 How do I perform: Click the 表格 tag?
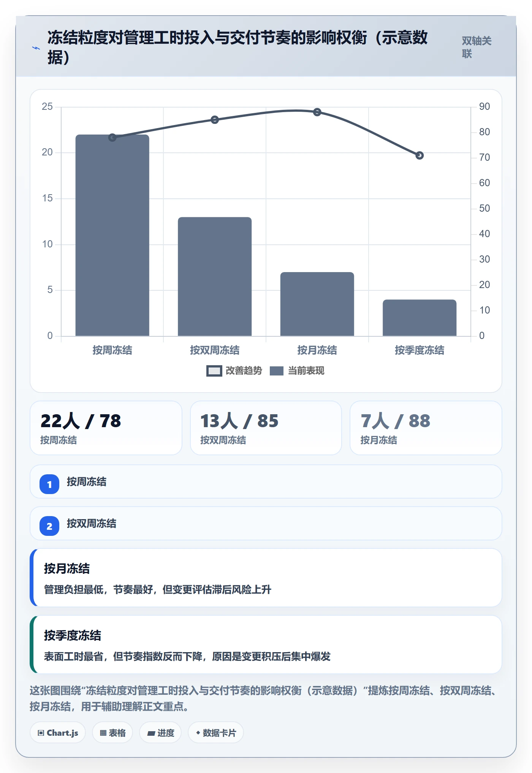[x=112, y=733]
